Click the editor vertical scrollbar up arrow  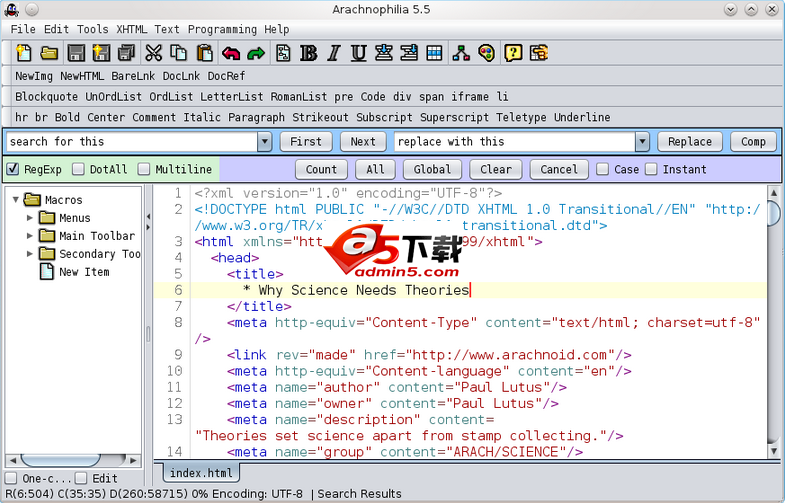coord(773,192)
